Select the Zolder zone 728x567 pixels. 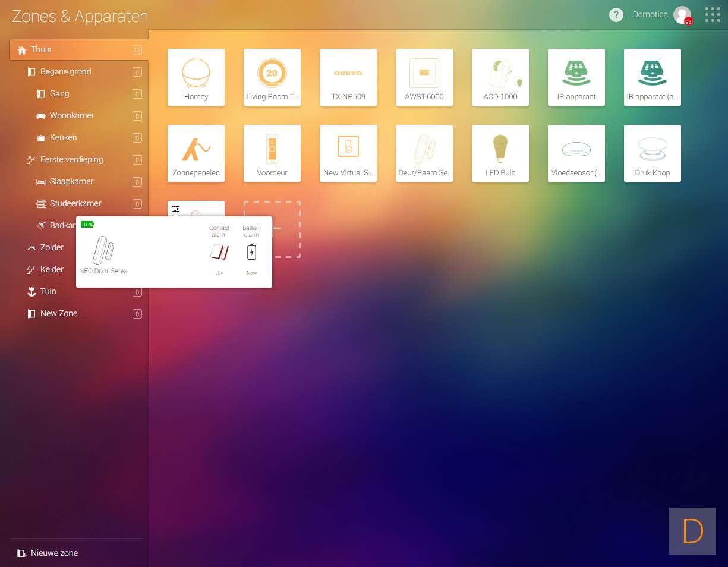[x=51, y=247]
